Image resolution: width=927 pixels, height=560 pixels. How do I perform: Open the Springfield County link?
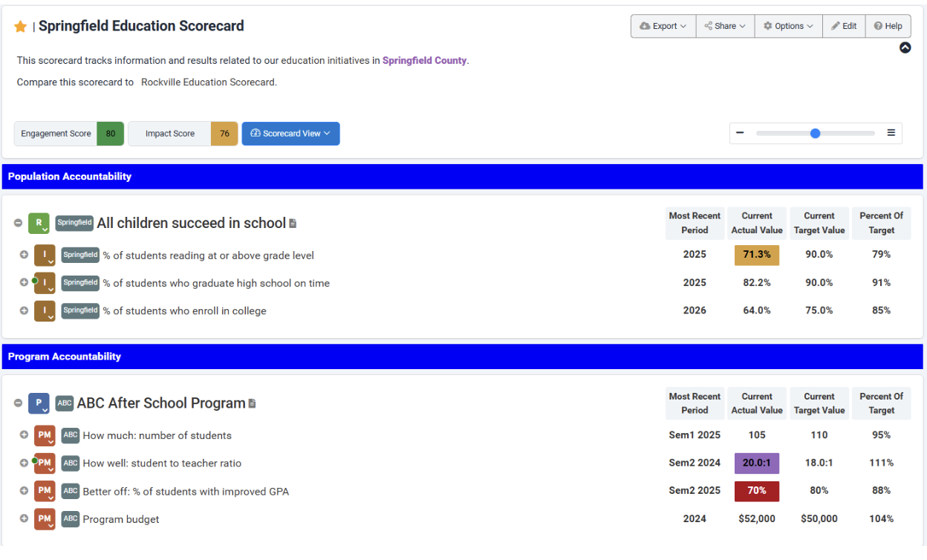(x=424, y=61)
